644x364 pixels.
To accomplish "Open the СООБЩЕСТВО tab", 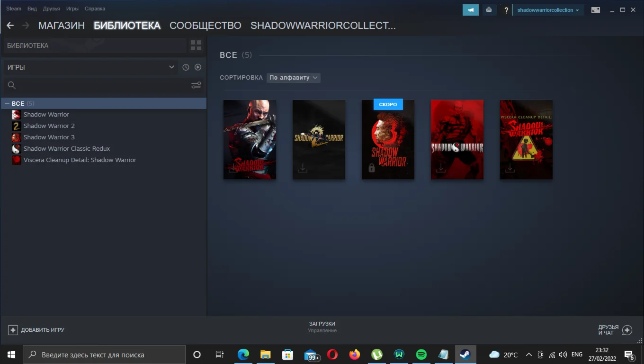I will [206, 26].
